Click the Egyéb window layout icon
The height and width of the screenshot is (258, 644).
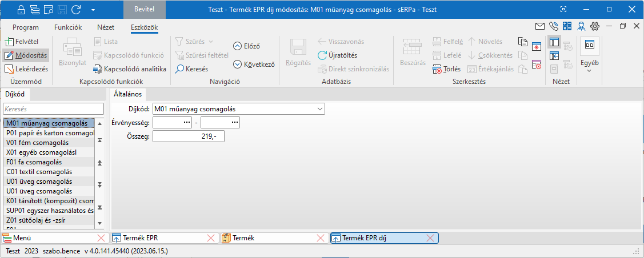tap(589, 46)
